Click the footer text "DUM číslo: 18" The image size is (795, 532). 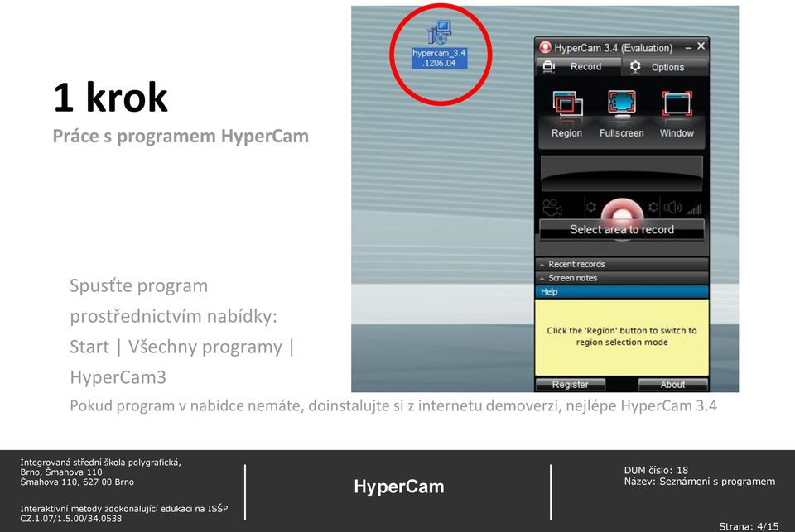click(656, 470)
